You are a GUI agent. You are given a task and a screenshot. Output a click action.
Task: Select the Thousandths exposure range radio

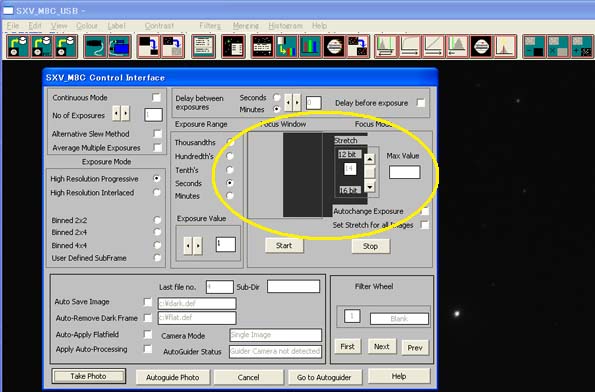click(230, 142)
